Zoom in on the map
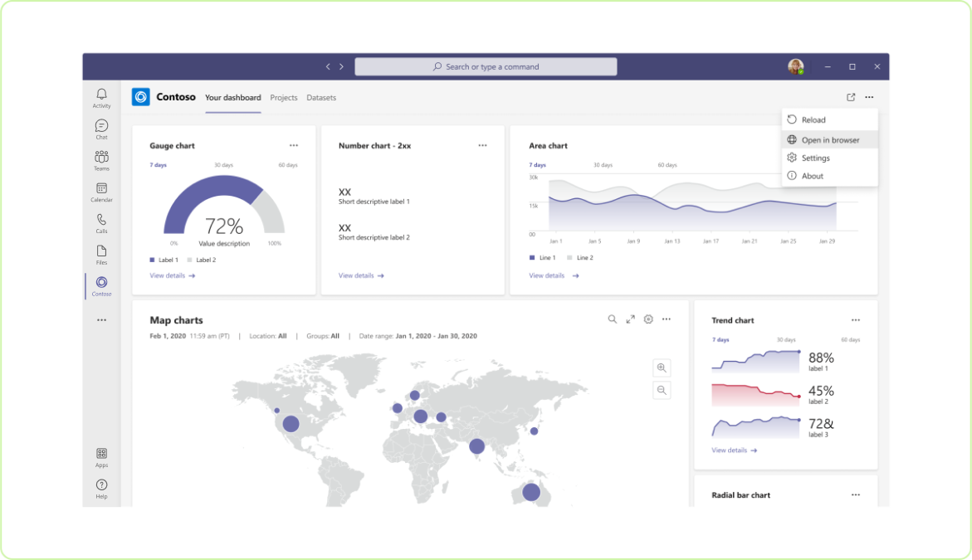Screen dimensions: 972x560 pos(662,368)
